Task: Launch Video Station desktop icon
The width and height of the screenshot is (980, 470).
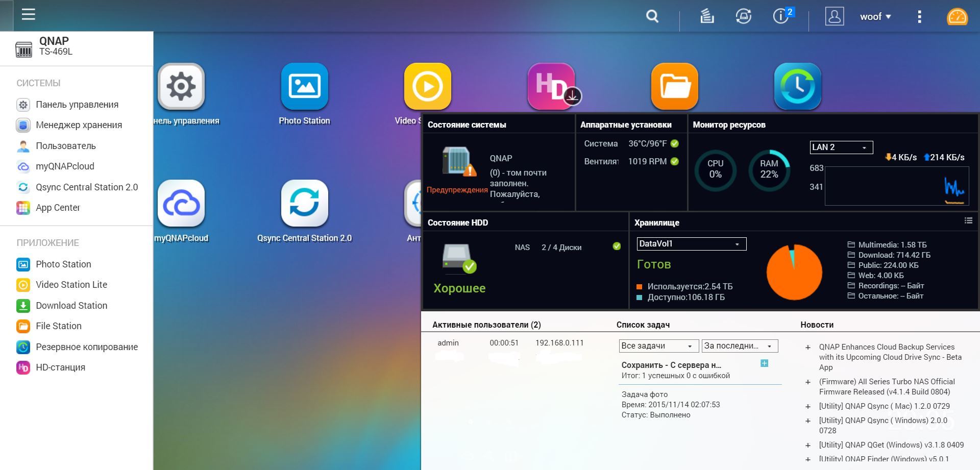Action: tap(428, 86)
